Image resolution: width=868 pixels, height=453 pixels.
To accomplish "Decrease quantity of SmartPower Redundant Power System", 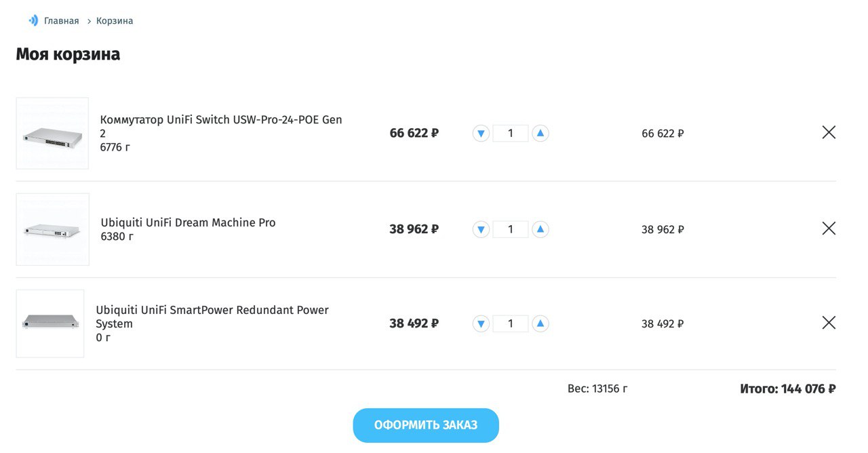I will coord(481,323).
